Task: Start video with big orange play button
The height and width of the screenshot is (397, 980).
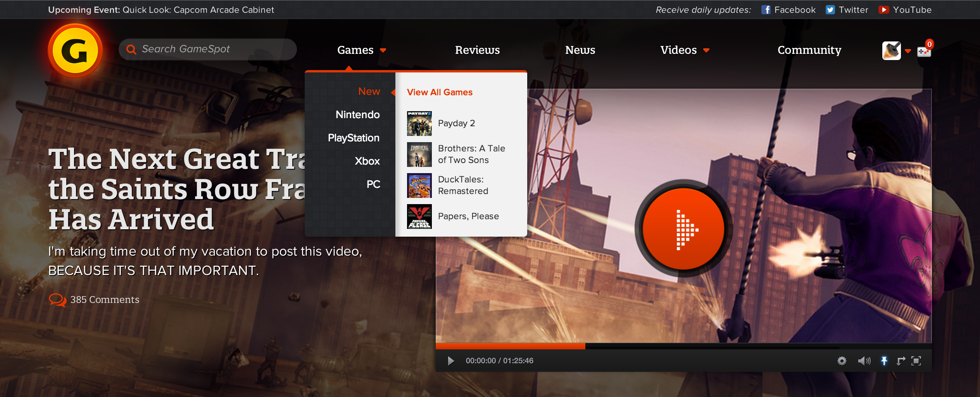Action: [x=683, y=229]
